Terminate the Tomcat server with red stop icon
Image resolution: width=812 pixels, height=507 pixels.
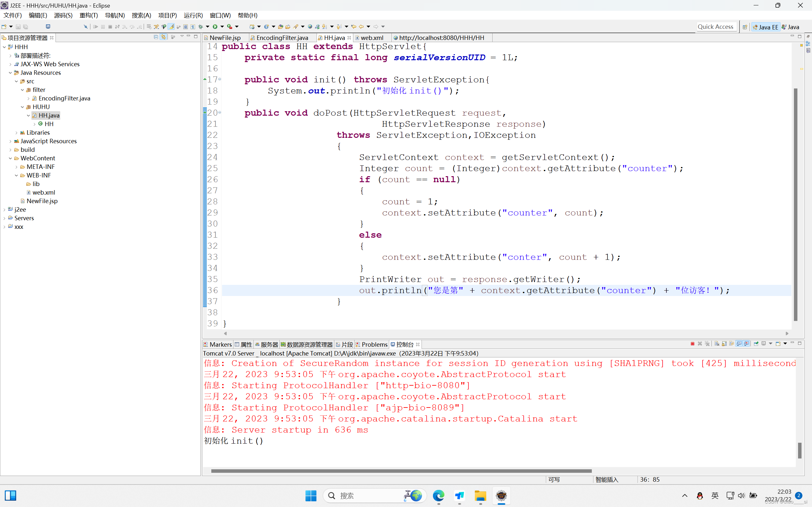pos(692,344)
